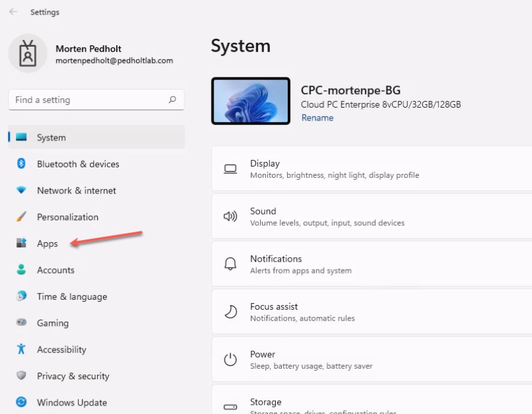Click the Find a setting search box
The height and width of the screenshot is (414, 532).
[97, 100]
